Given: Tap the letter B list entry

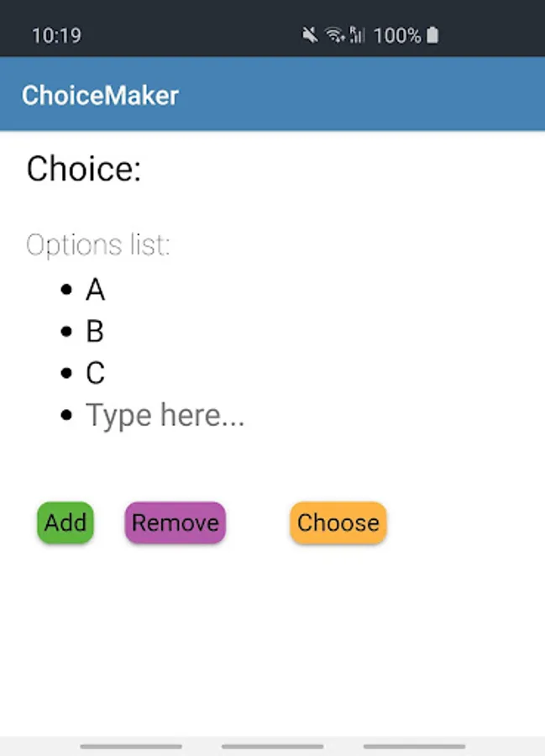Looking at the screenshot, I should click(x=95, y=332).
